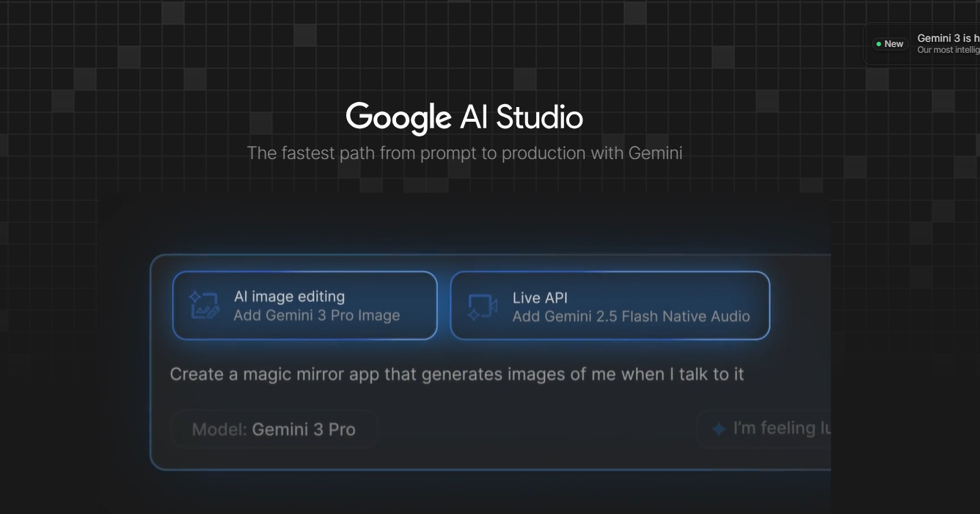Click the magic mirror app prompt text
This screenshot has width=980, height=514.
(x=457, y=374)
